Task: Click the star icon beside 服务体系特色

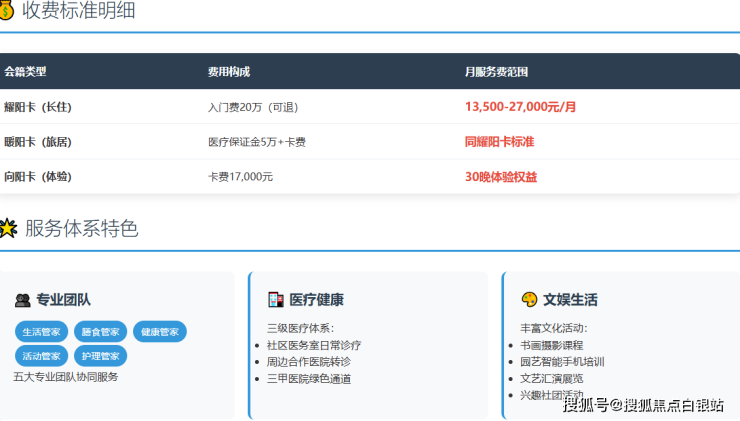Action: 7,228
